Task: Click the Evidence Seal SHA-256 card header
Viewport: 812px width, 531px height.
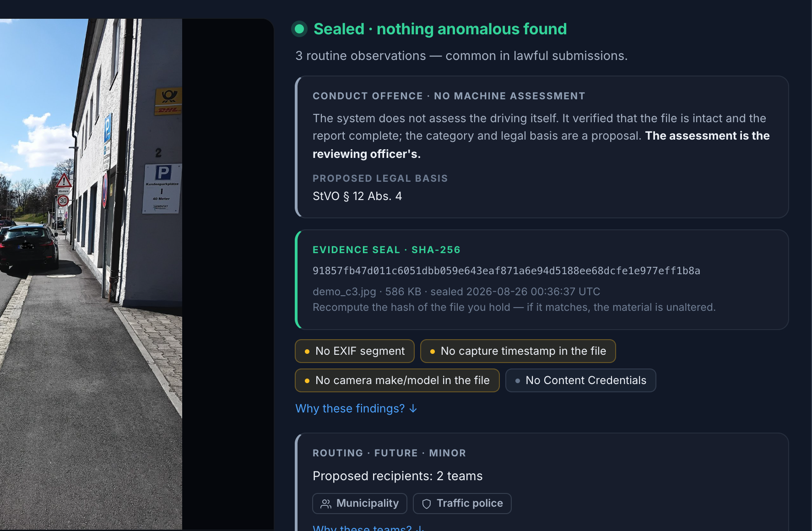Action: [x=386, y=250]
